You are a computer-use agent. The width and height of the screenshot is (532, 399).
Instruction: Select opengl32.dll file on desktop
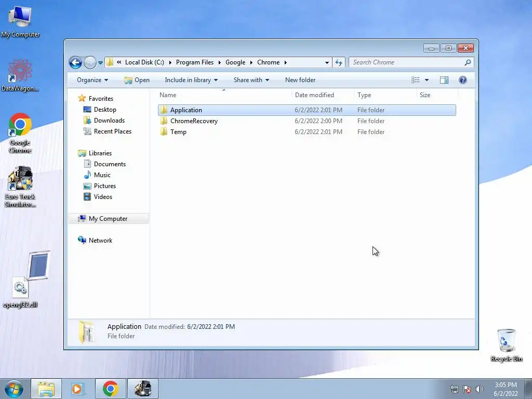[x=20, y=292]
